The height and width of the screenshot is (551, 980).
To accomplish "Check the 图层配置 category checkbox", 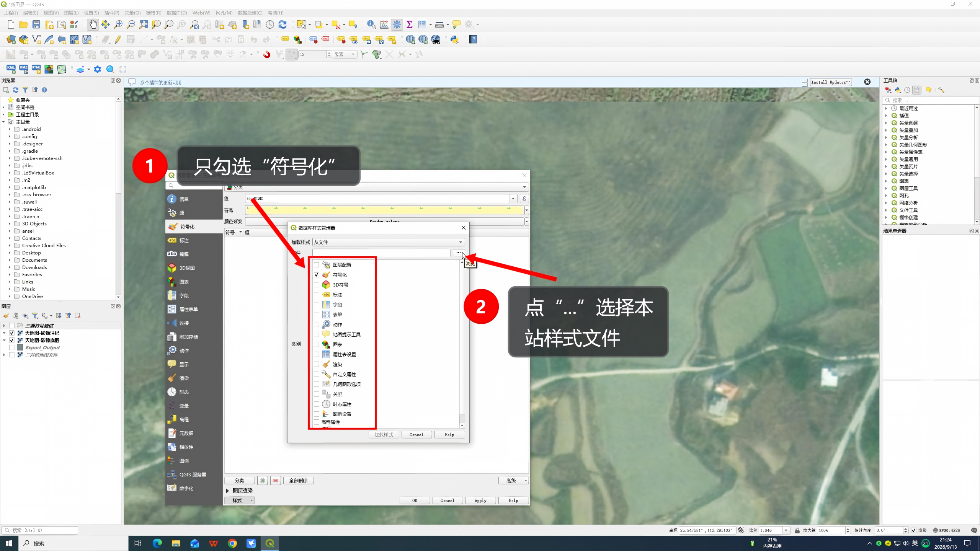I will pyautogui.click(x=317, y=265).
